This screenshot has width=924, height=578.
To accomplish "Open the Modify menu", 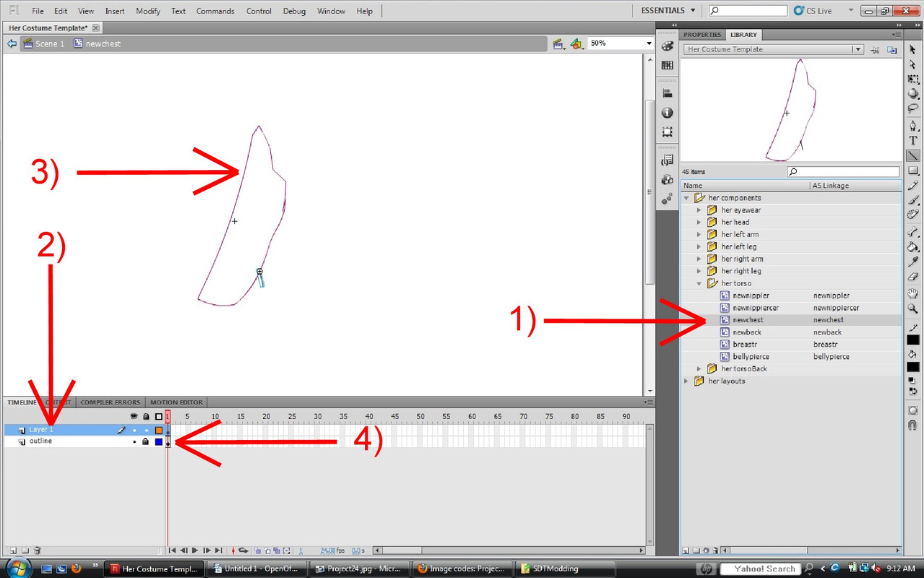I will point(147,11).
